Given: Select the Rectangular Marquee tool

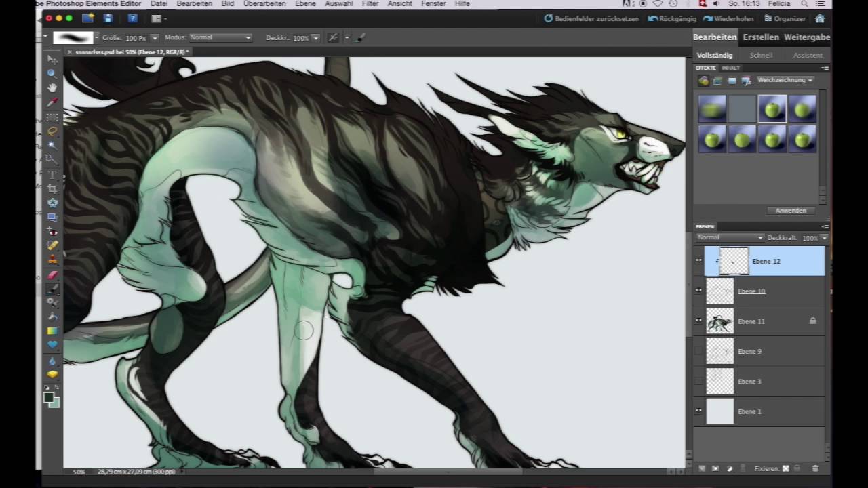Looking at the screenshot, I should tap(52, 117).
